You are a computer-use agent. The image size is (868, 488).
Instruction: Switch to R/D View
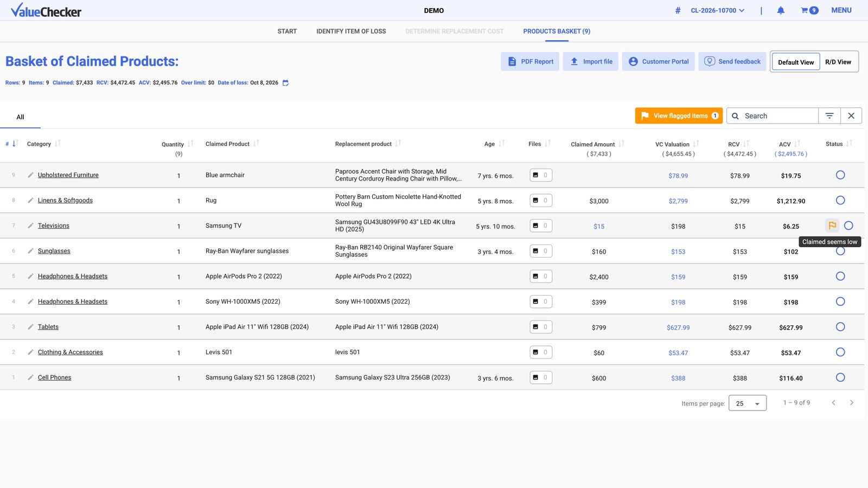[838, 62]
